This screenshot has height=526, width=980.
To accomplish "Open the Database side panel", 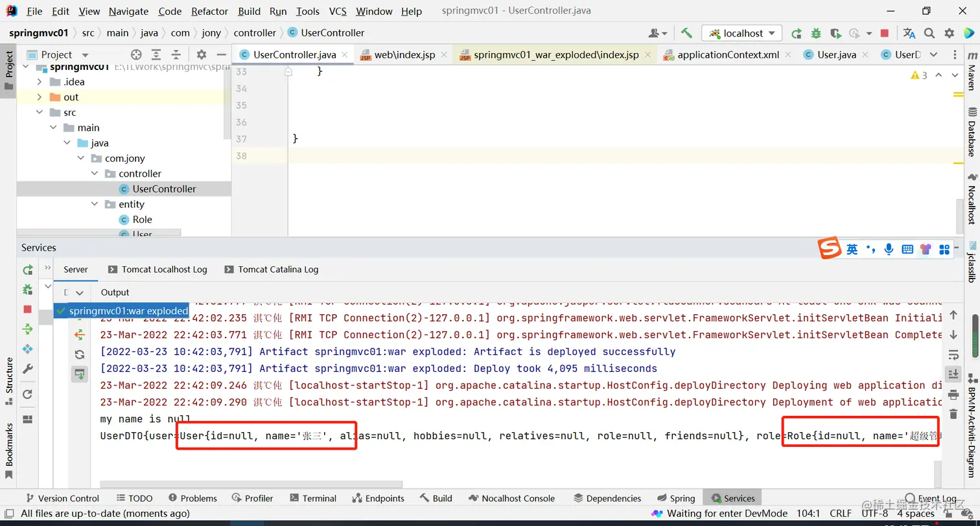I will tap(972, 133).
